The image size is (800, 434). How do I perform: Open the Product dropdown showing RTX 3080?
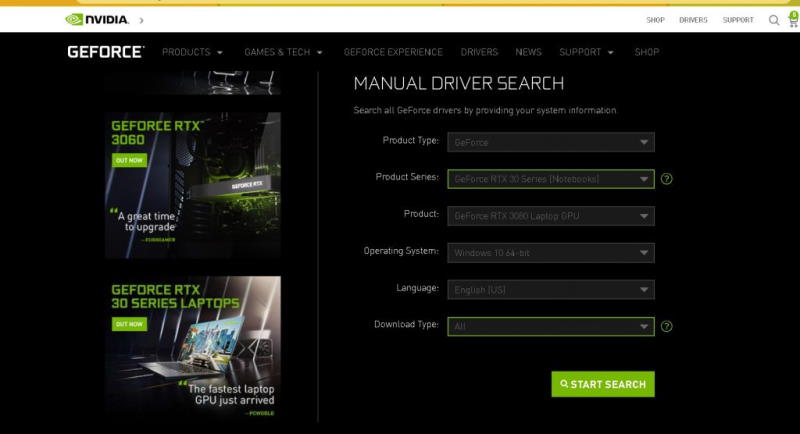coord(551,216)
